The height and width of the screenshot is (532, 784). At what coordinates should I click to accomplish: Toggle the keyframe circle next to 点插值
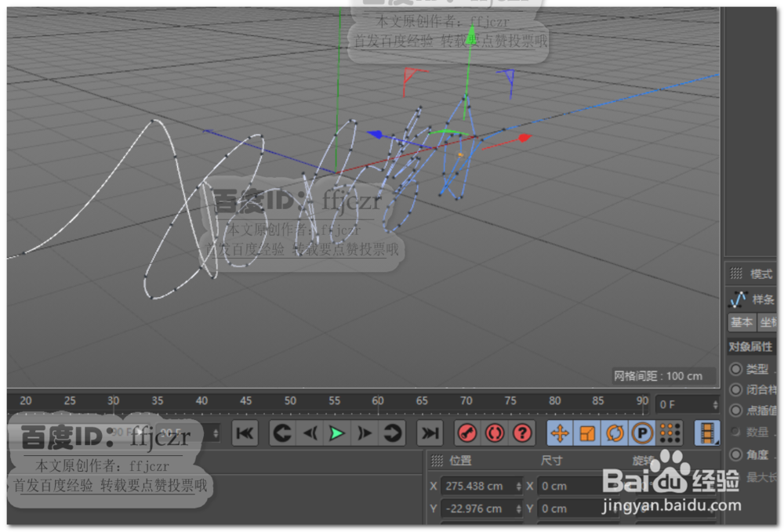click(735, 411)
